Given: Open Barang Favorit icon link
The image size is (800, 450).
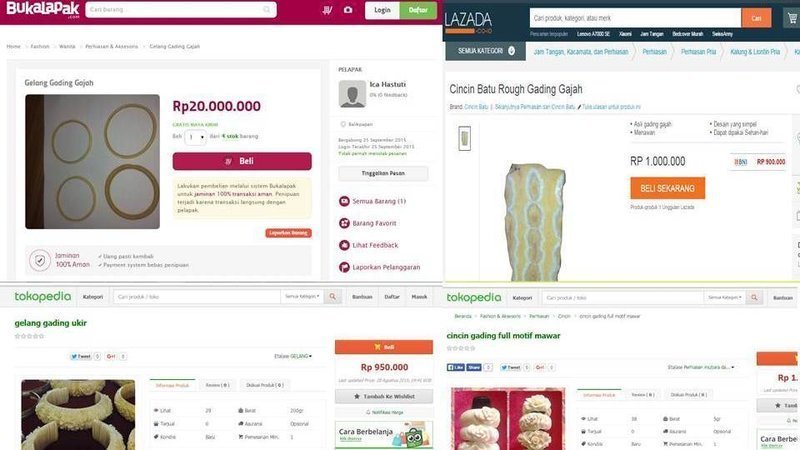Looking at the screenshot, I should 344,223.
